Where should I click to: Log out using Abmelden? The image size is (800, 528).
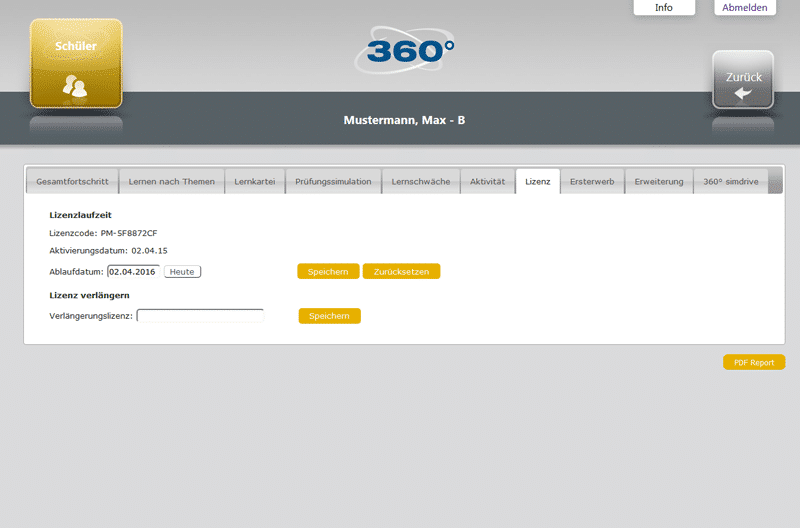point(744,7)
